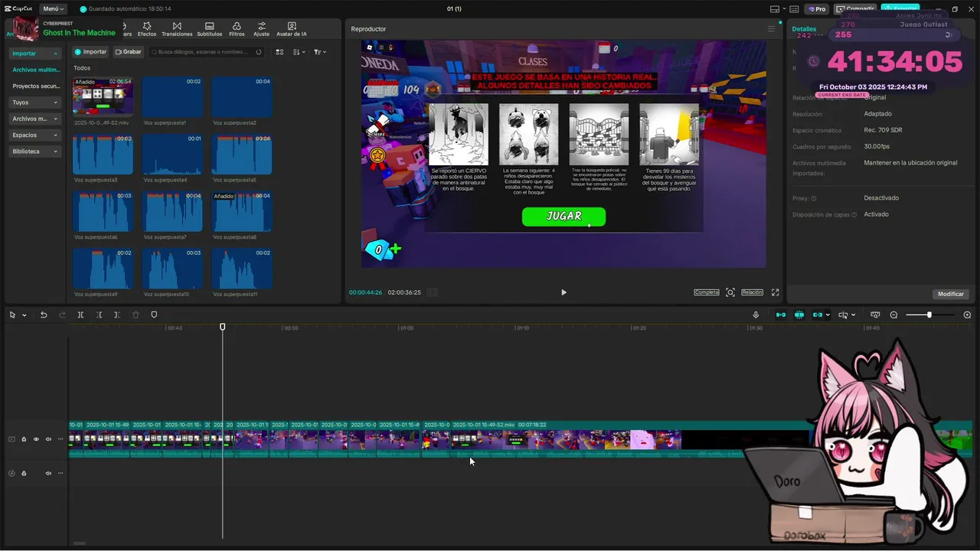Open the media sort dropdown
This screenshot has height=551, width=980.
point(299,52)
